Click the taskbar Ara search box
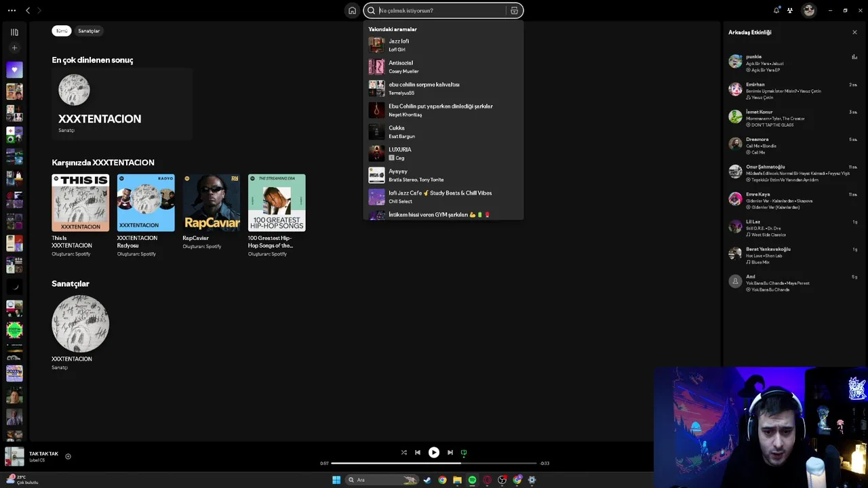The width and height of the screenshot is (868, 488). (x=382, y=480)
